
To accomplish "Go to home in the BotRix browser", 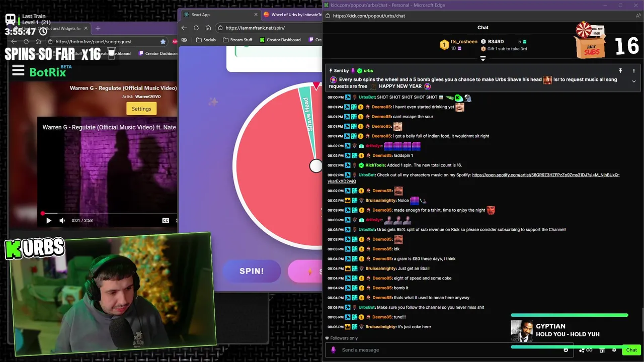I will [38, 42].
